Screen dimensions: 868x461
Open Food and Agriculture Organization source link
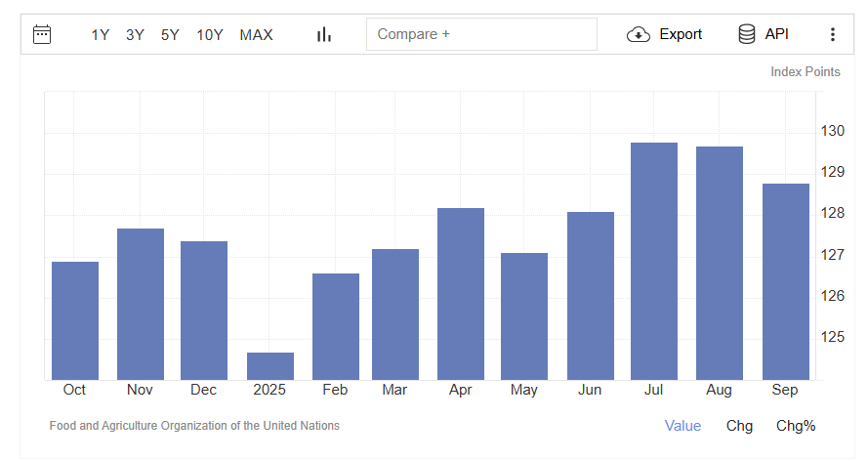click(x=194, y=426)
